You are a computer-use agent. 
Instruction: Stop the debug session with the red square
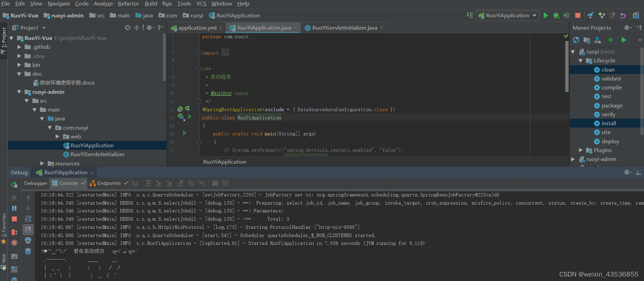[14, 219]
